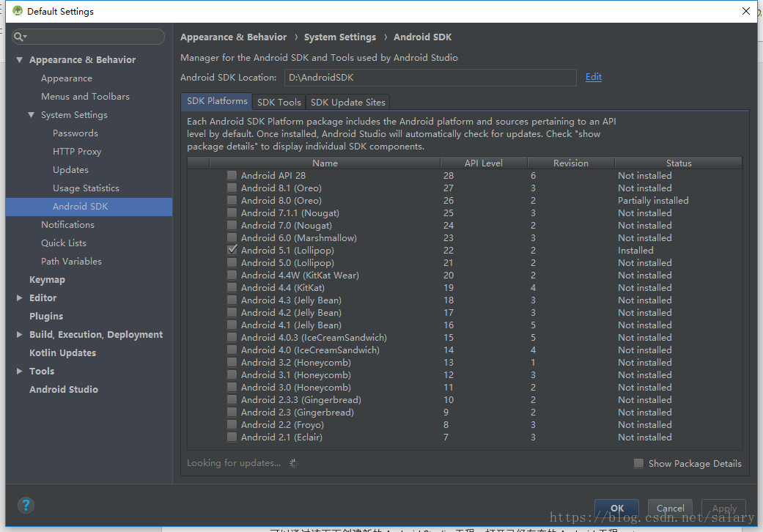Open Usage Statistics settings
This screenshot has height=532, width=763.
(86, 188)
